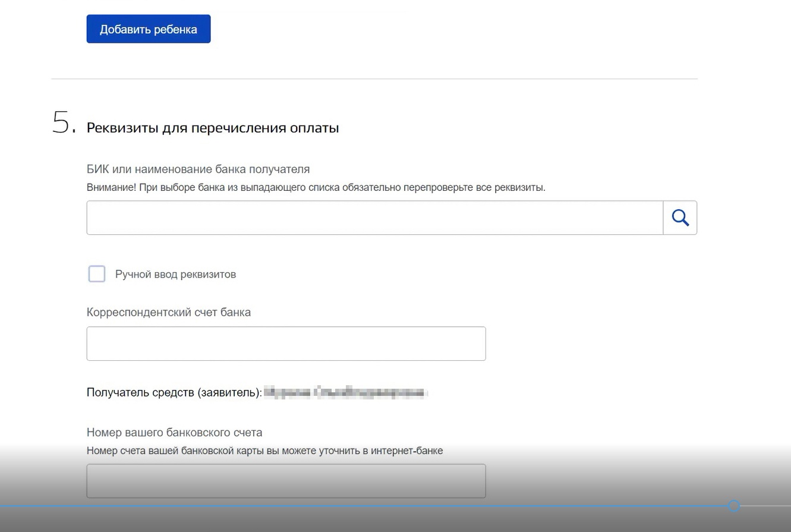Click the Корреспондентский счет банка field

(286, 344)
